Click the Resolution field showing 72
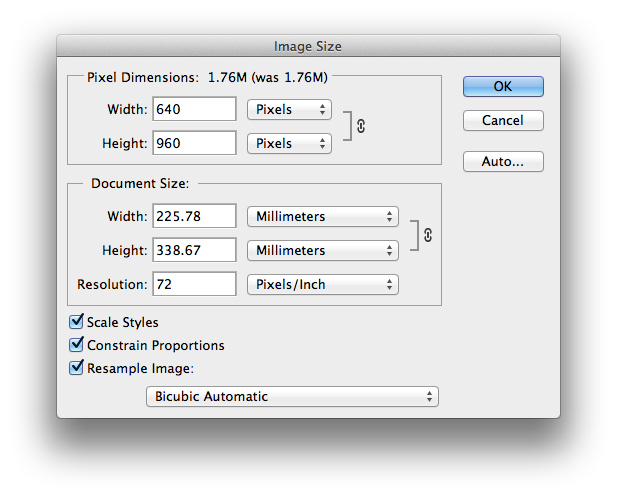 (x=194, y=284)
